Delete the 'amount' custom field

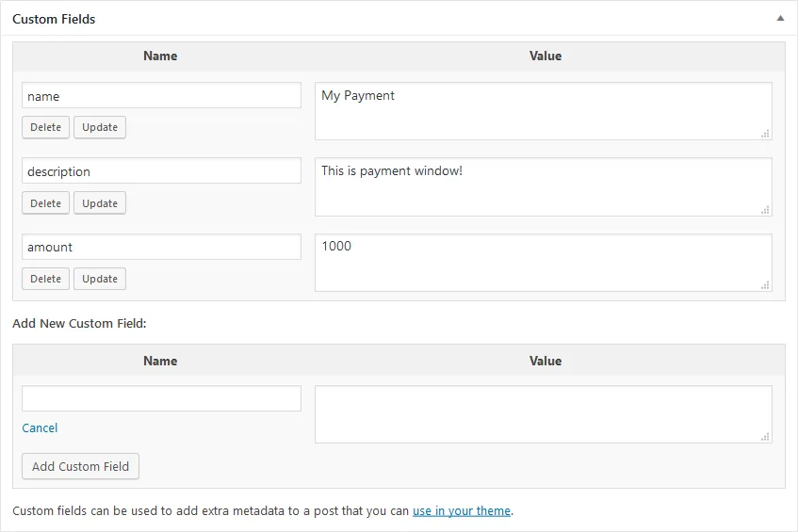tap(45, 279)
